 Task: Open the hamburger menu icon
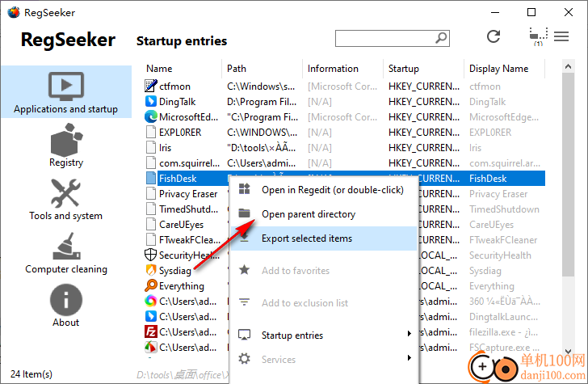561,36
